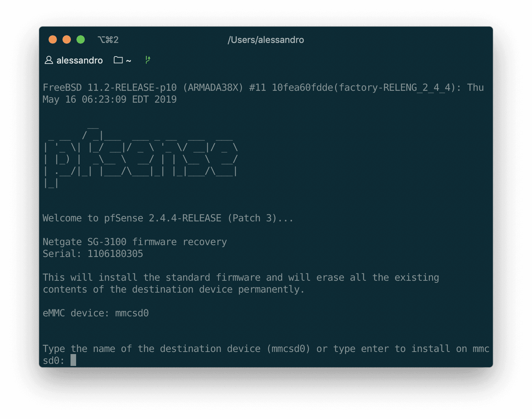The image size is (532, 419).
Task: Click the green zoom window button
Action: (81, 39)
